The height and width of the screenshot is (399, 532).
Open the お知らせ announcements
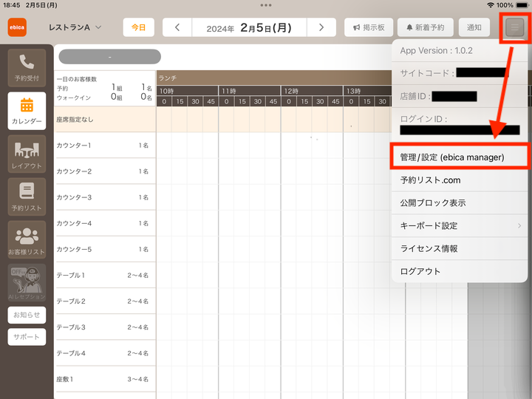(27, 315)
